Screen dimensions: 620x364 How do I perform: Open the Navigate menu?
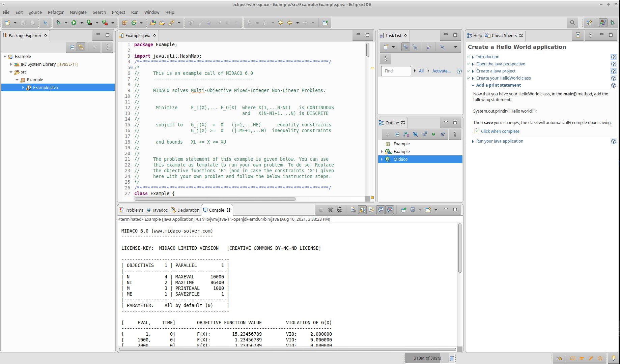tap(78, 12)
